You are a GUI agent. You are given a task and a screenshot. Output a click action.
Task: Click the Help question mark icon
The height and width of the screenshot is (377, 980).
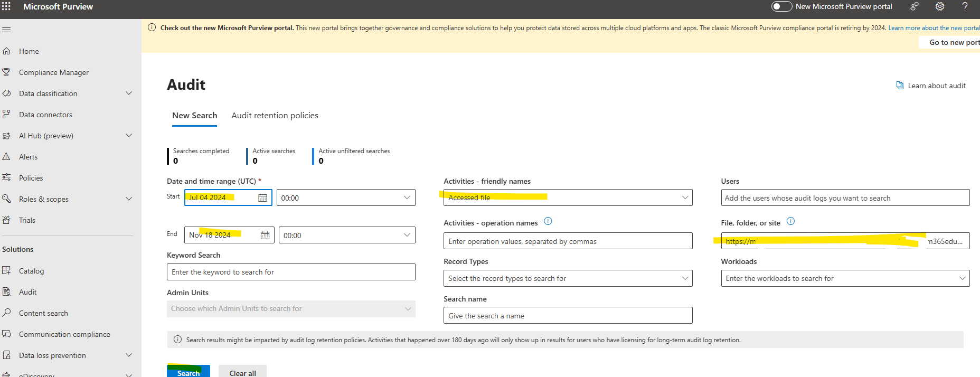[x=965, y=6]
